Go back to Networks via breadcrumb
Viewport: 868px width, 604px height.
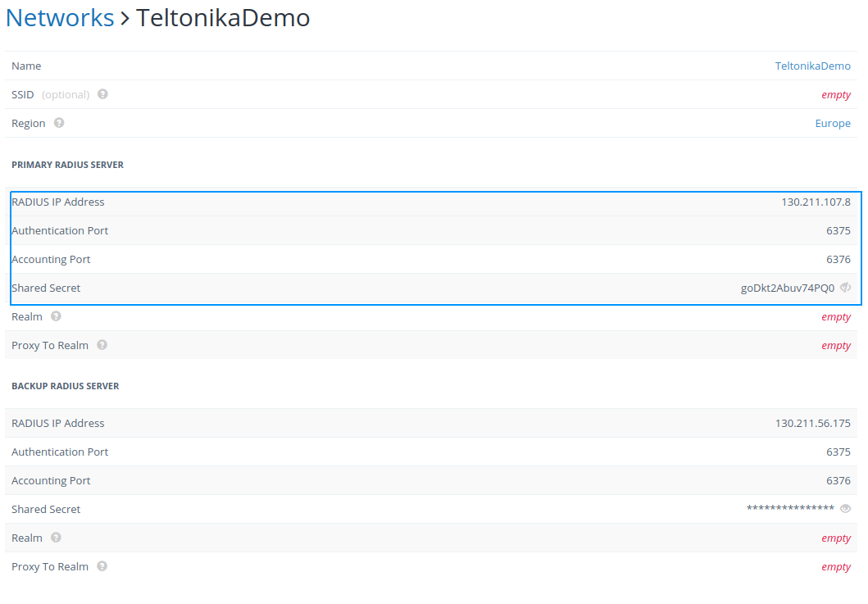[x=60, y=18]
